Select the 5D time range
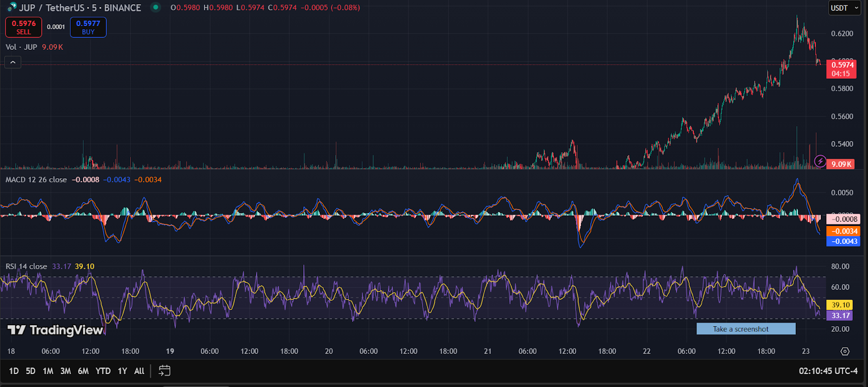 coord(30,371)
